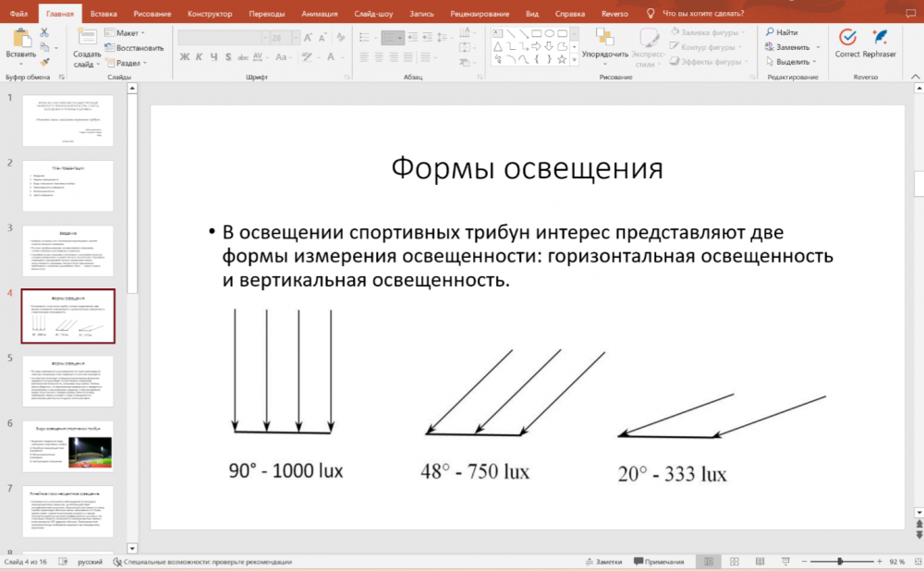Click the Восстановить reset icon

coord(109,47)
